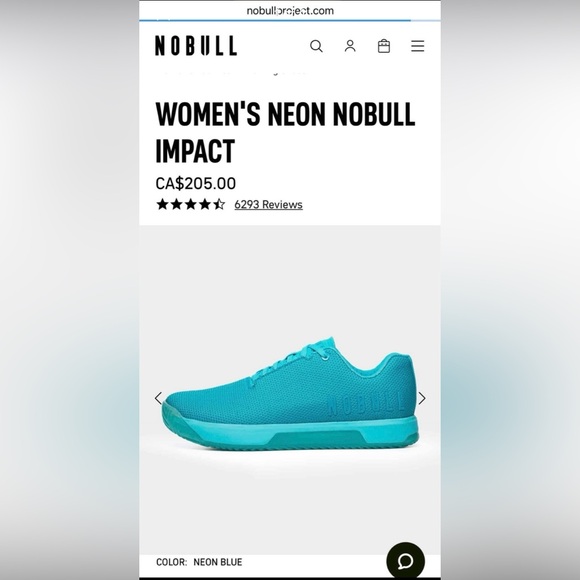Open the search magnifier icon

[316, 46]
